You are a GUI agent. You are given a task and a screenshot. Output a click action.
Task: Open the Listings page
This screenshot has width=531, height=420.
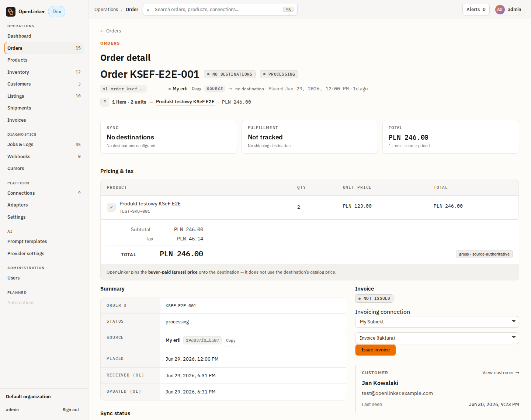coord(44,96)
